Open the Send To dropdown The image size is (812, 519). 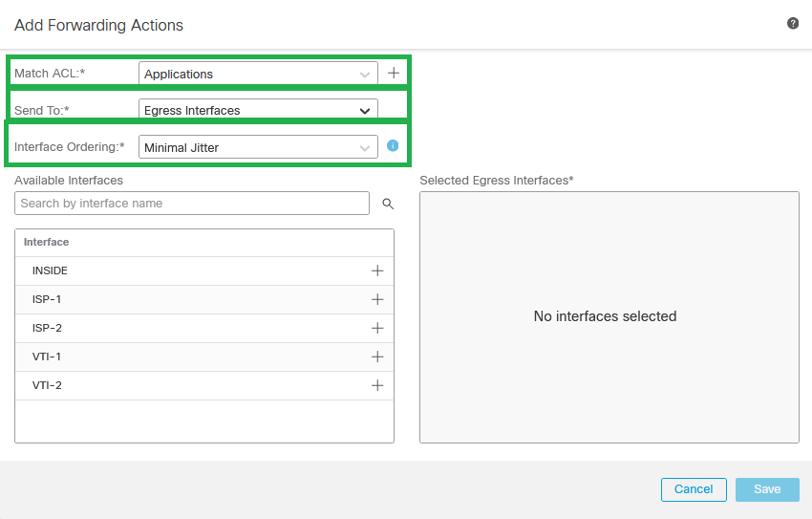click(258, 110)
